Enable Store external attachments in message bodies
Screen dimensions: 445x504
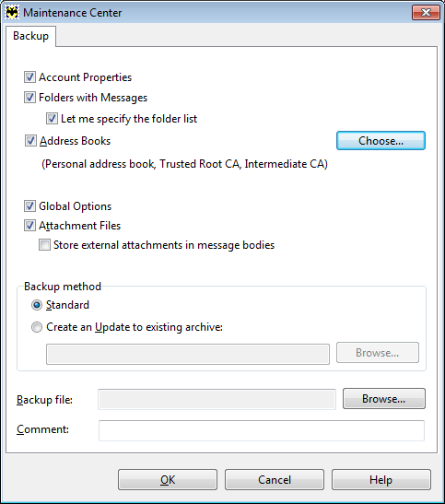click(44, 244)
